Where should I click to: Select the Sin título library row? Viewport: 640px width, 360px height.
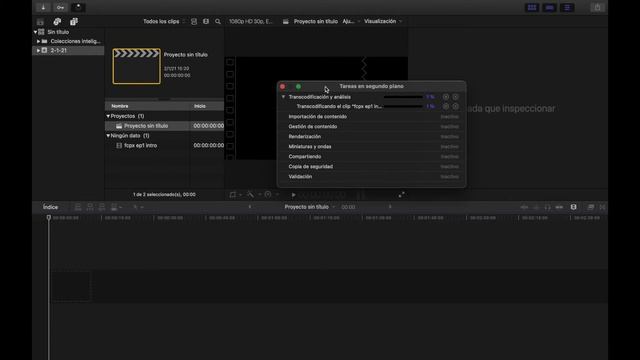68,32
